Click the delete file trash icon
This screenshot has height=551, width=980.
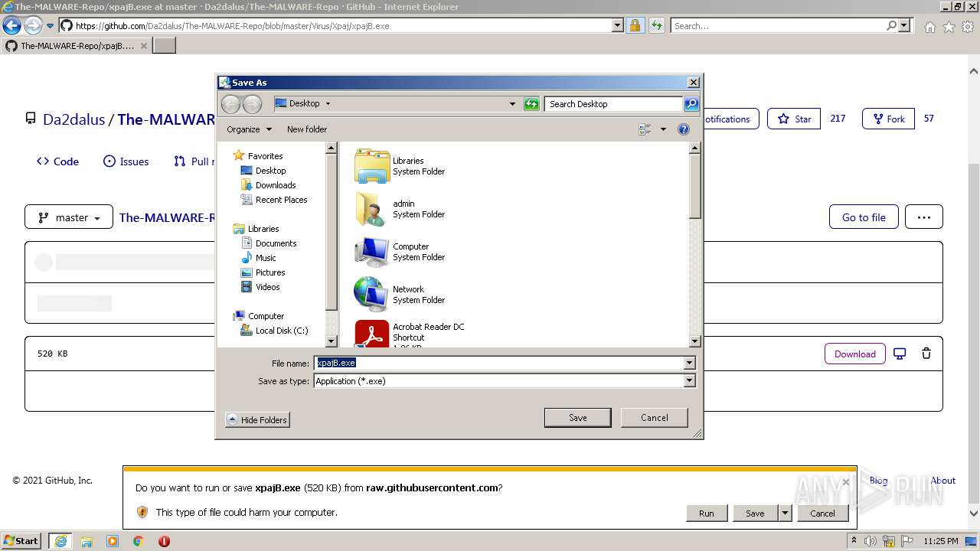pyautogui.click(x=926, y=354)
